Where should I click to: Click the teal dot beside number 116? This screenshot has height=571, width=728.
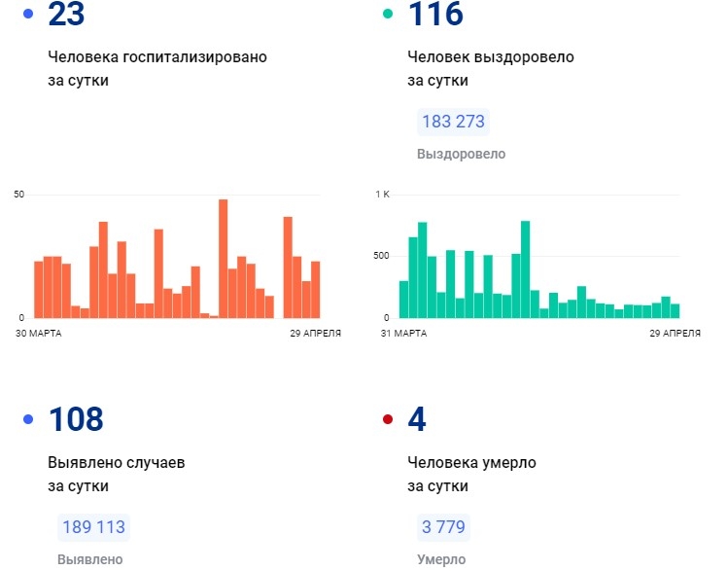tap(388, 15)
